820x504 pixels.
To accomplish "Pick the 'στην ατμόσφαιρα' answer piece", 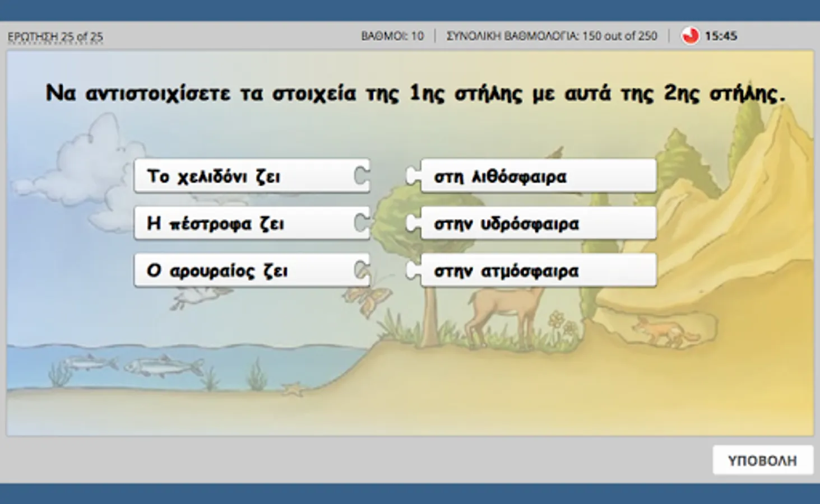I will coord(531,270).
